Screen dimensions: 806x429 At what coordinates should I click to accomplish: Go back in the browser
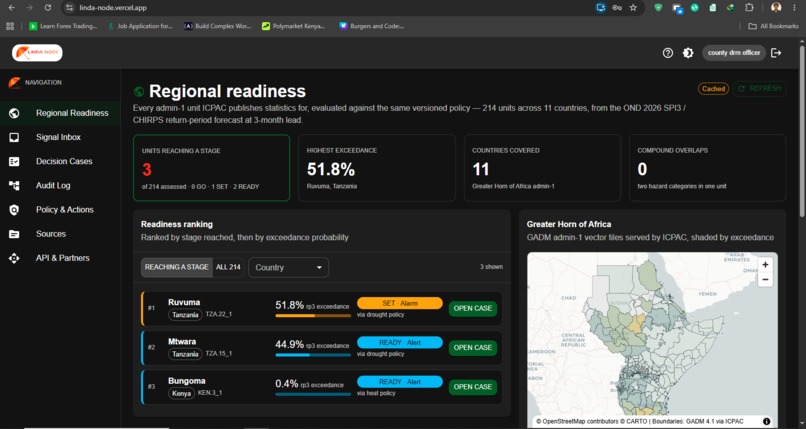point(11,8)
